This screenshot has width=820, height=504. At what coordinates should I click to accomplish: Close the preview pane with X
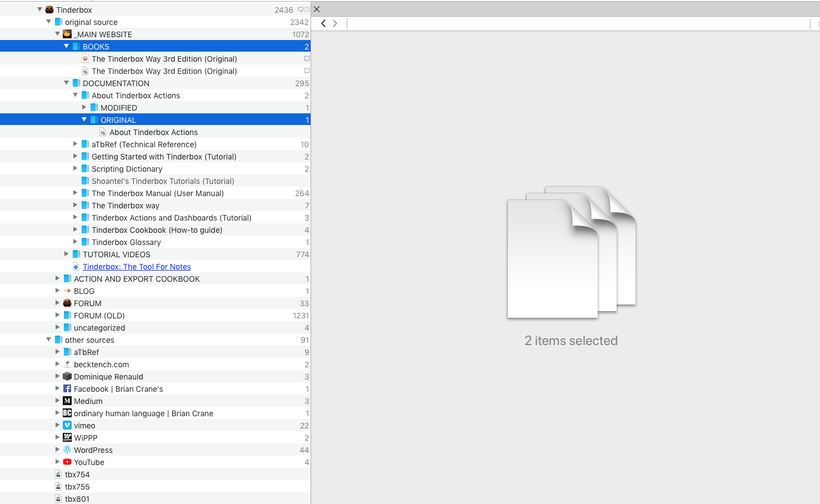317,9
